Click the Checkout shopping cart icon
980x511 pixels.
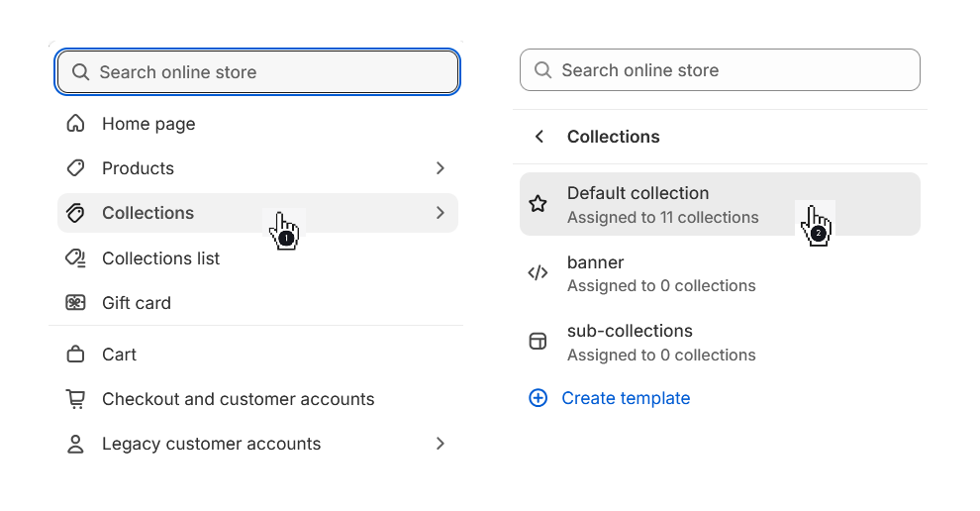point(75,399)
